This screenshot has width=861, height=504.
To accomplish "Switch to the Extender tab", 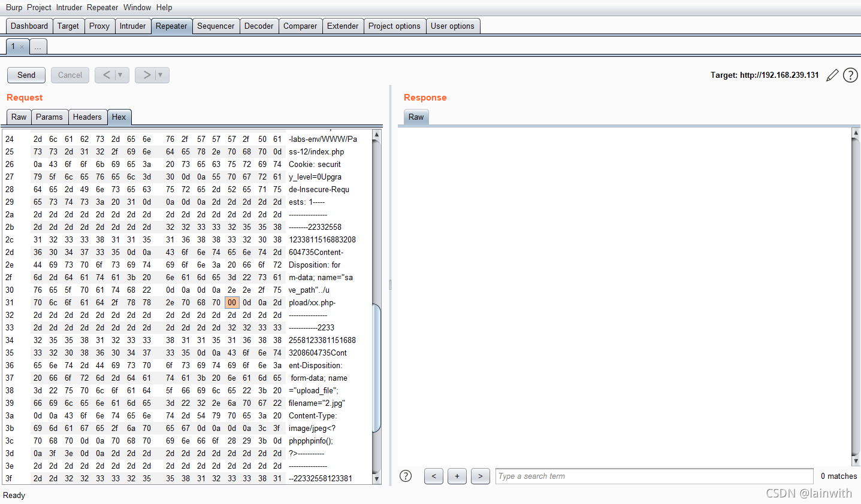I will (343, 26).
